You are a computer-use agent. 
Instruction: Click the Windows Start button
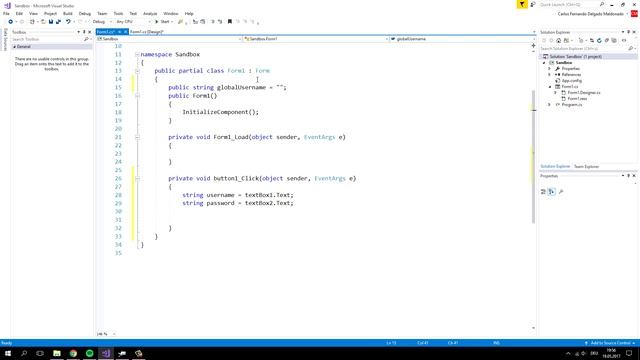click(x=8, y=353)
